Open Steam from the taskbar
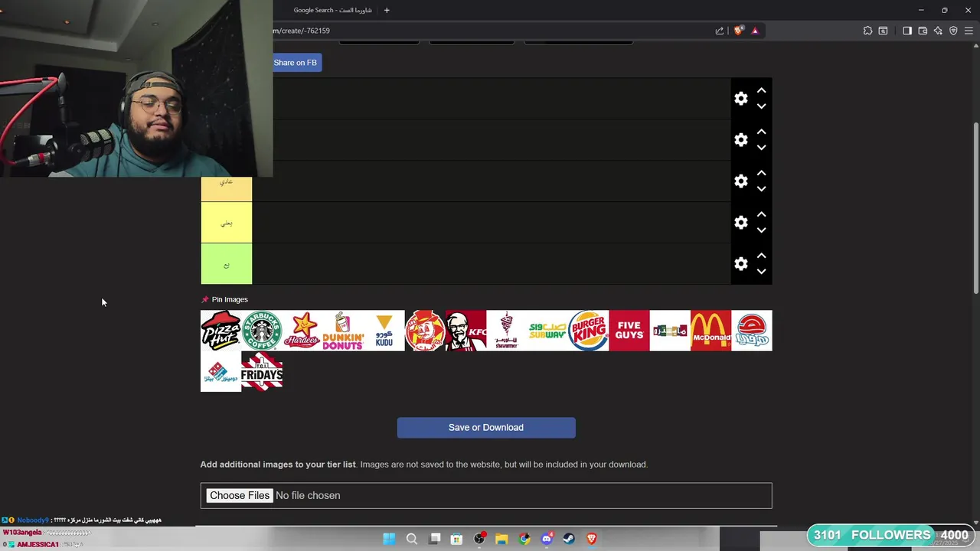980x551 pixels. pos(569,539)
